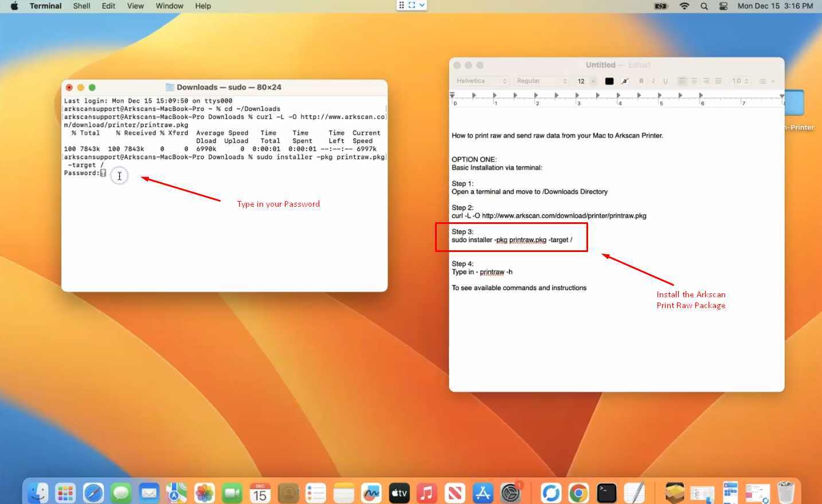Viewport: 822px width, 504px height.
Task: Open Control Center in the menu bar
Action: 723,6
